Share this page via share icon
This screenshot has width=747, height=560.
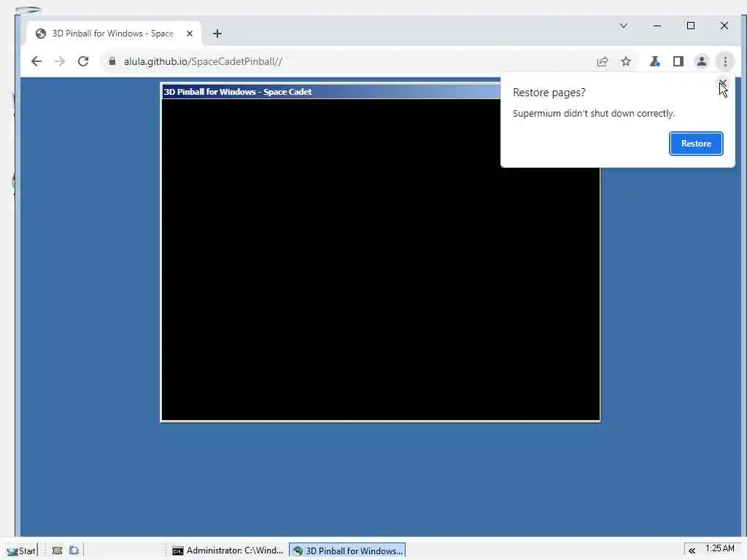(602, 61)
